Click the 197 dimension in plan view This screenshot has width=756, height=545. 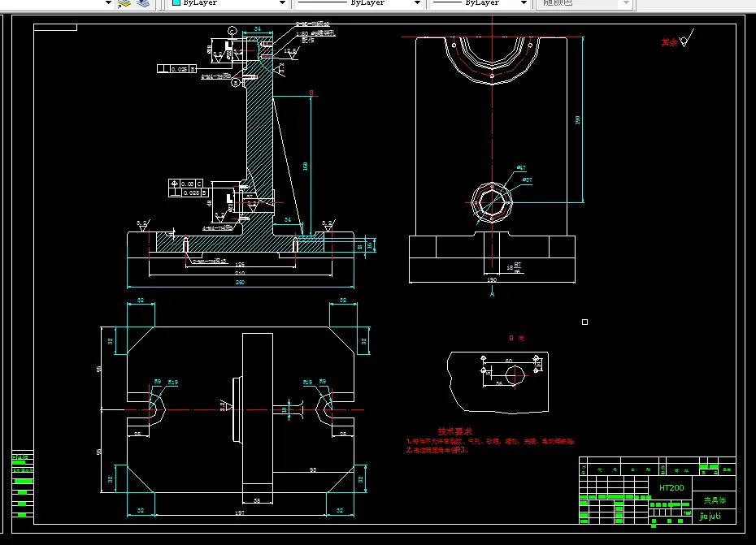coord(240,513)
